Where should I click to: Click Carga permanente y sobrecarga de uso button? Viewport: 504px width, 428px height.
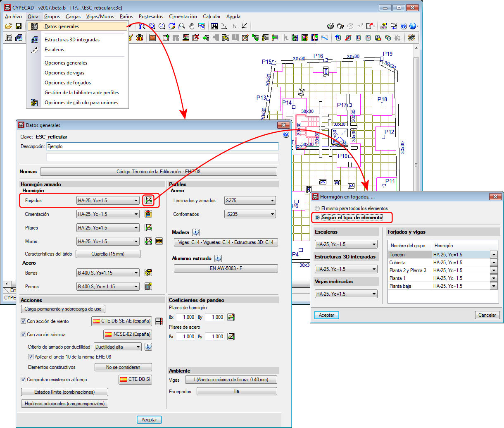click(63, 309)
